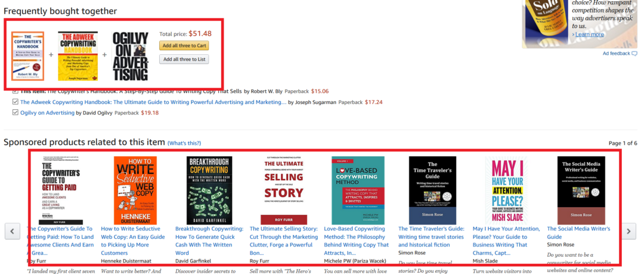Follow the Learn more ad link

click(x=589, y=34)
